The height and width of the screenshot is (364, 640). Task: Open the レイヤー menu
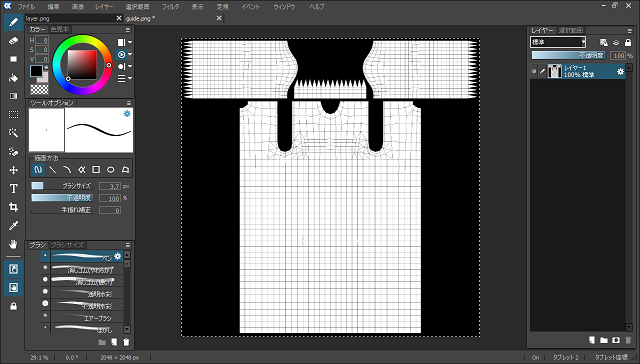click(x=104, y=7)
